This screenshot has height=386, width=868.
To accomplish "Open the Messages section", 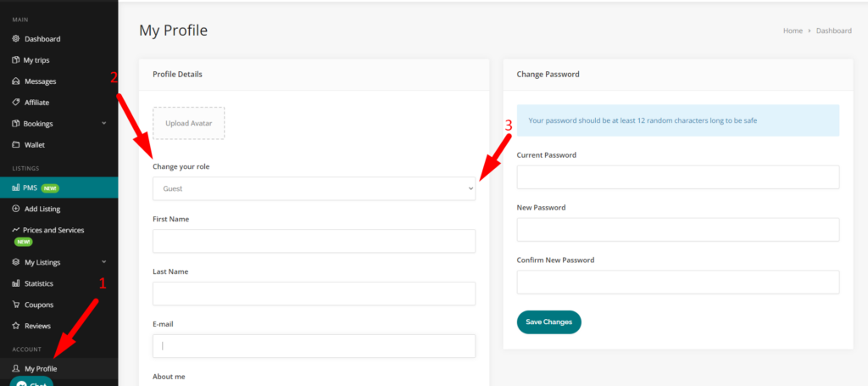I will pyautogui.click(x=41, y=81).
